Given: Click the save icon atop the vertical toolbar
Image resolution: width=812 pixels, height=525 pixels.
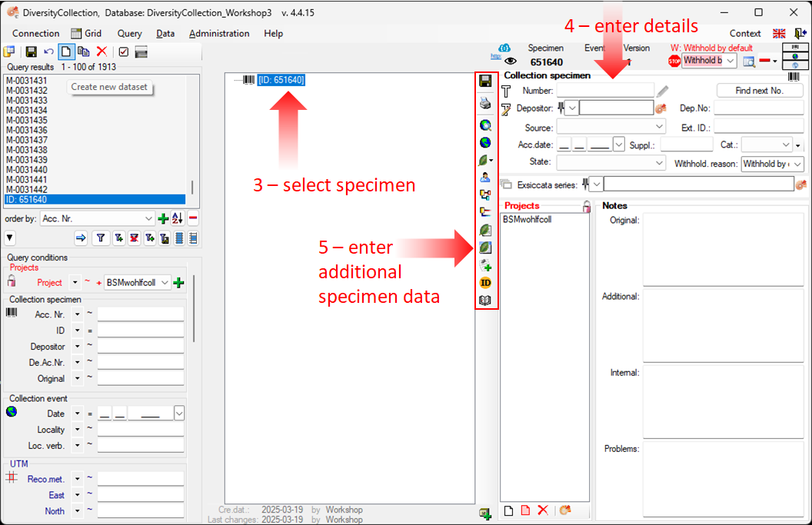Looking at the screenshot, I should [x=485, y=81].
